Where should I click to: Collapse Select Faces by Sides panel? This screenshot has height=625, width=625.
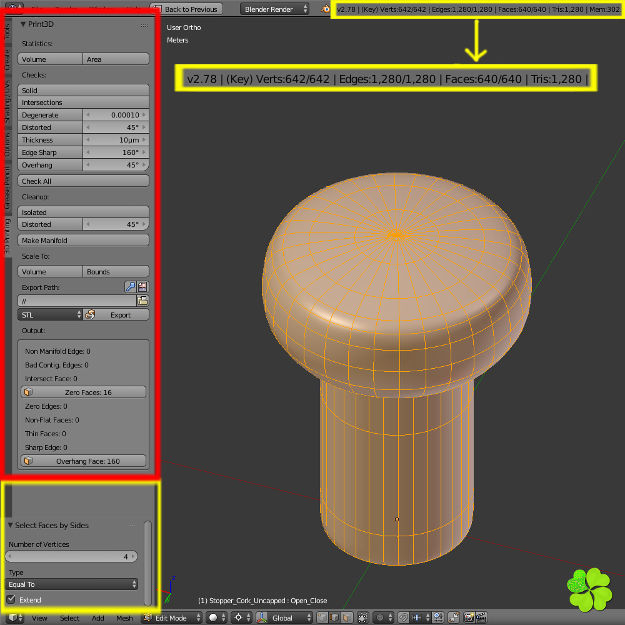coord(10,525)
